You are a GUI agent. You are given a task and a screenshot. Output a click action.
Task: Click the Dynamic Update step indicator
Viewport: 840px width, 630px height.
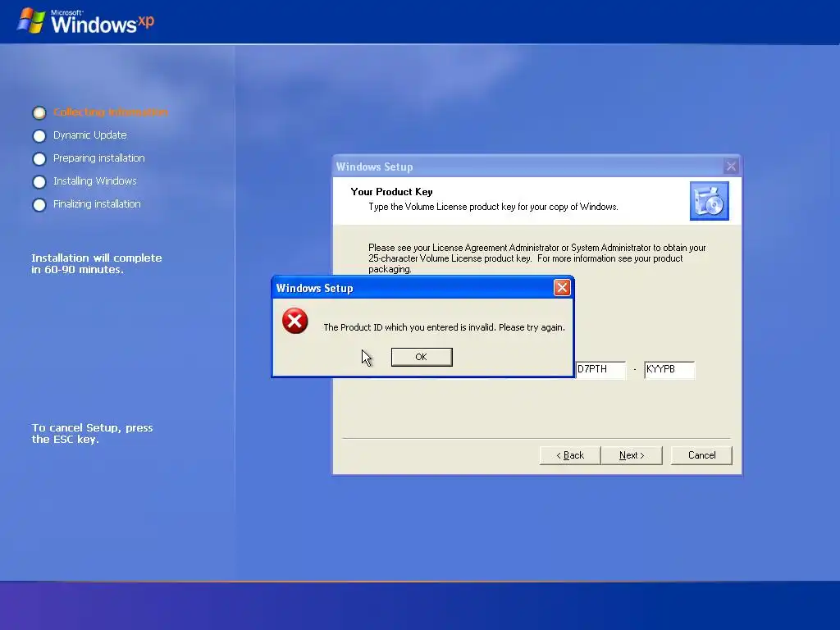click(x=39, y=135)
